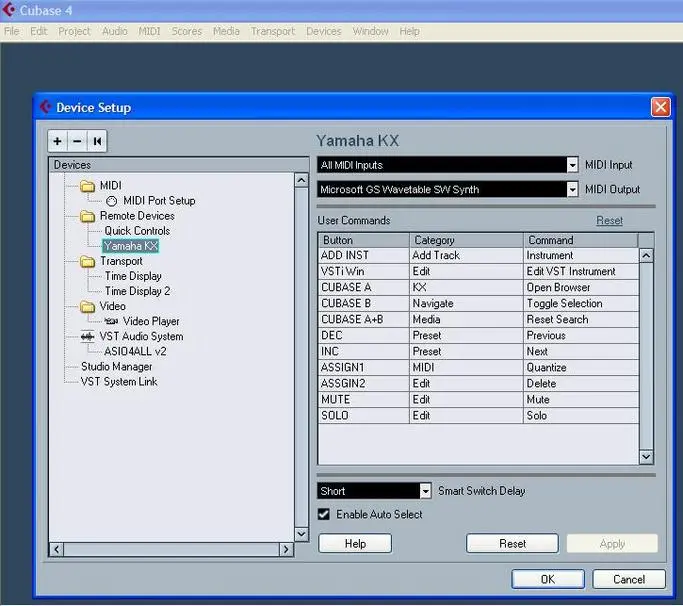Image resolution: width=683 pixels, height=606 pixels.
Task: Click the VST Audio System waveform icon
Action: point(88,336)
